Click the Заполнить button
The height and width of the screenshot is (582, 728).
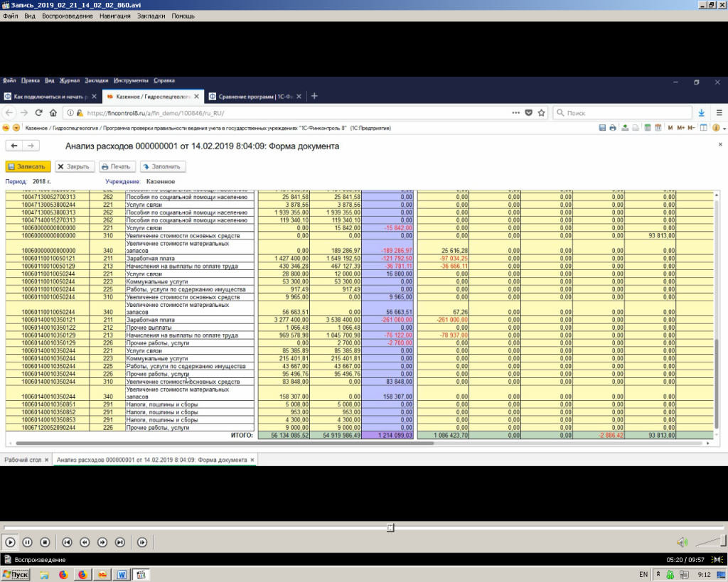(163, 166)
